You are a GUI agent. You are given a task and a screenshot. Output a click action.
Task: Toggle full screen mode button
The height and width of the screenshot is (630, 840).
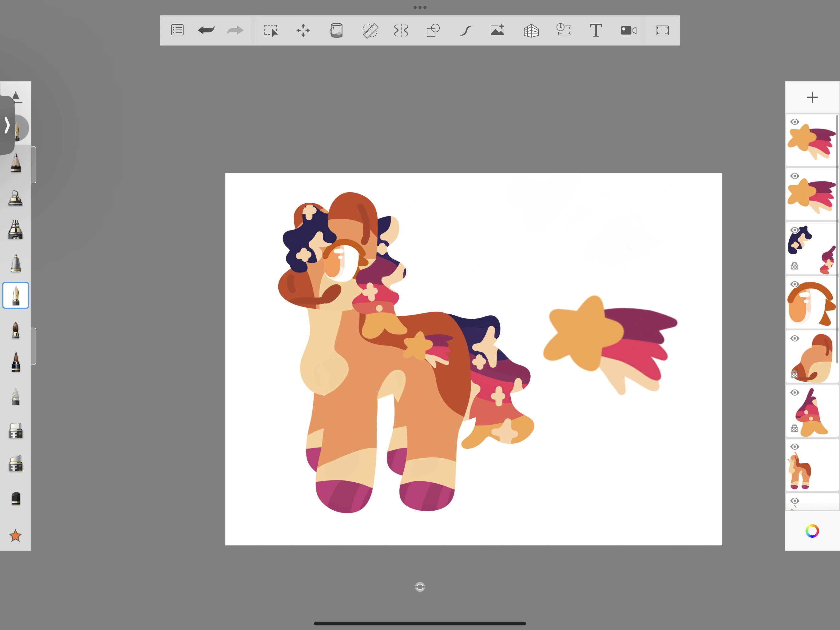(x=662, y=30)
